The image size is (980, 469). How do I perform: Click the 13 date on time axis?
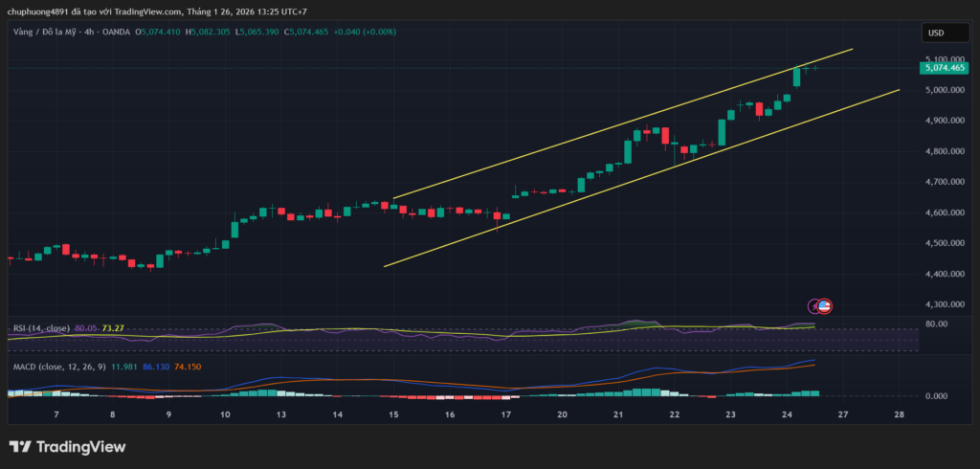click(280, 414)
